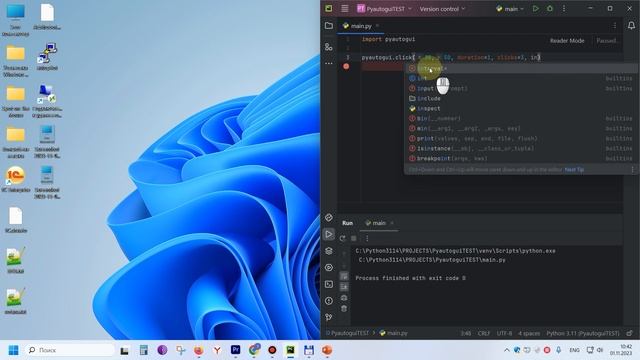Click the Stop process square icon

(354, 238)
